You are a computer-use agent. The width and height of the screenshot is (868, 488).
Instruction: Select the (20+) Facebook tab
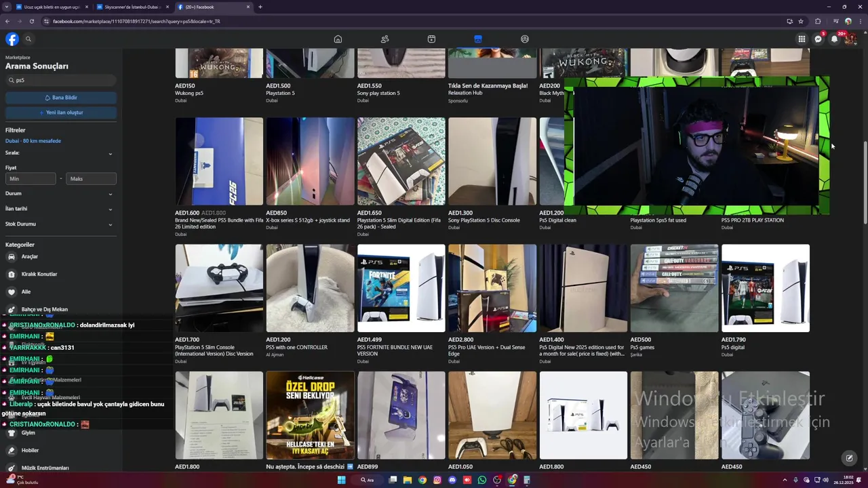pos(213,7)
